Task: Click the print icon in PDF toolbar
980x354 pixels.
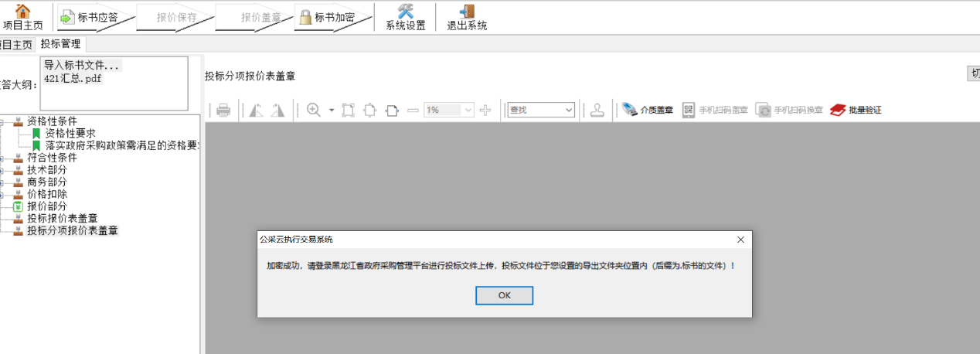Action: [x=223, y=111]
